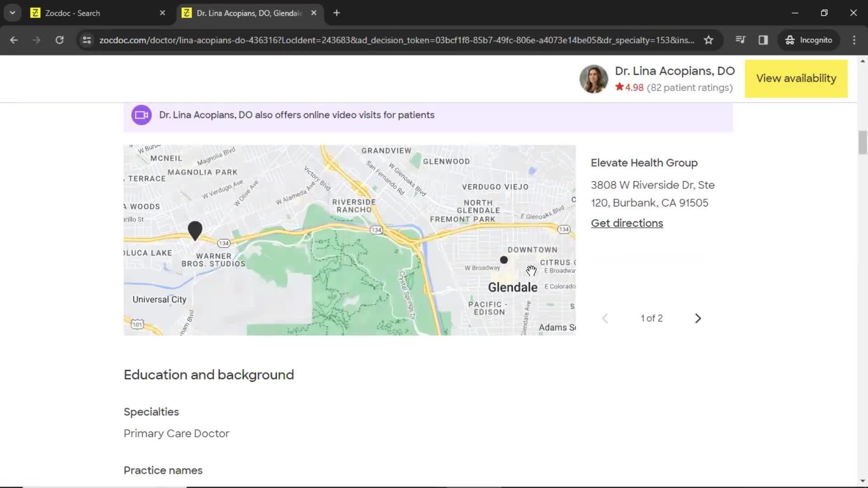Screen dimensions: 868x488
Task: Click the Universal City map label
Action: coord(159,300)
